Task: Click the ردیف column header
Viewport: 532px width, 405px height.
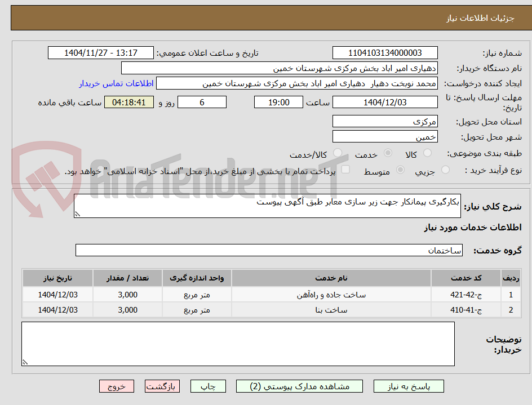Action: click(x=511, y=278)
